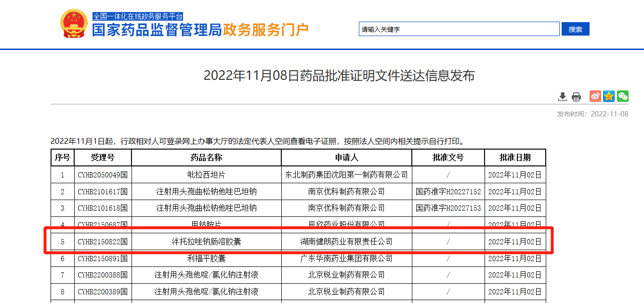The height and width of the screenshot is (303, 644).
Task: Click the approval date in the 吡拉西坦片 row
Action: pos(515,175)
